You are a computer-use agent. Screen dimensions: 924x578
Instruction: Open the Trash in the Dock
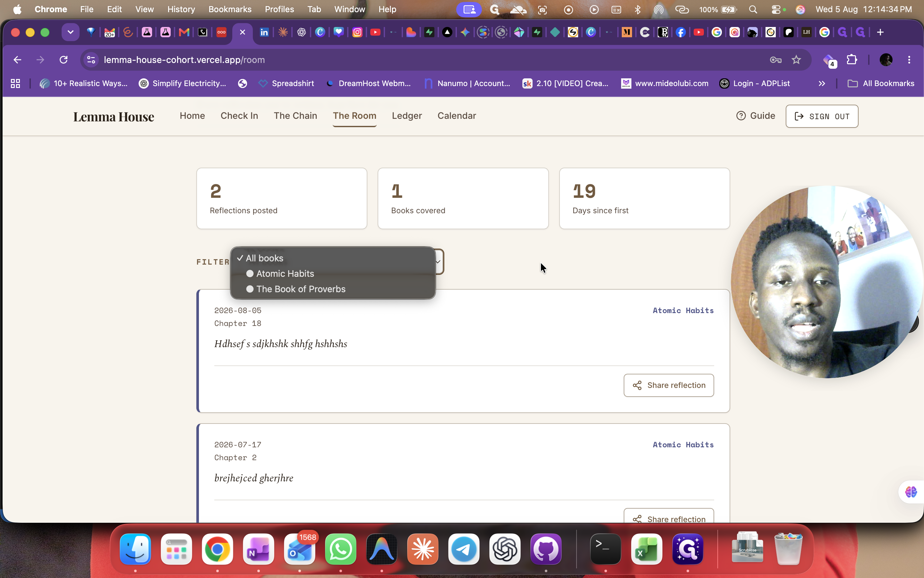[789, 549]
